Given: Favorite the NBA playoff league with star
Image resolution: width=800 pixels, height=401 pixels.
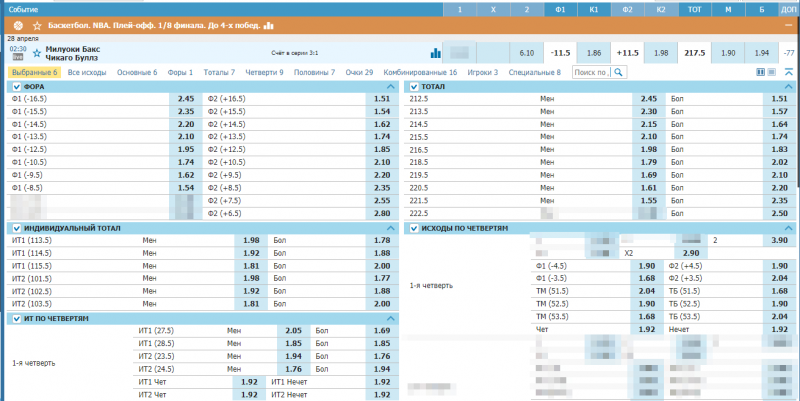Looking at the screenshot, I should [37, 24].
